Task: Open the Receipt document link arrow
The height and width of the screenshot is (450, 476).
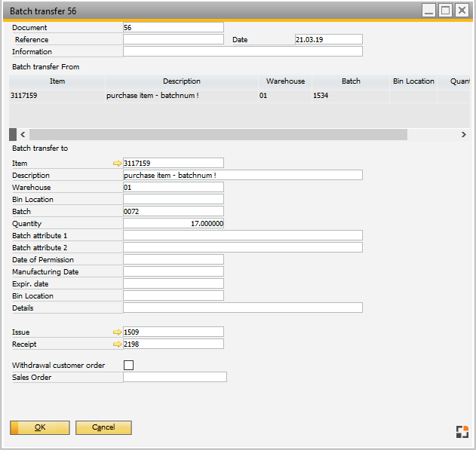Action: (117, 344)
